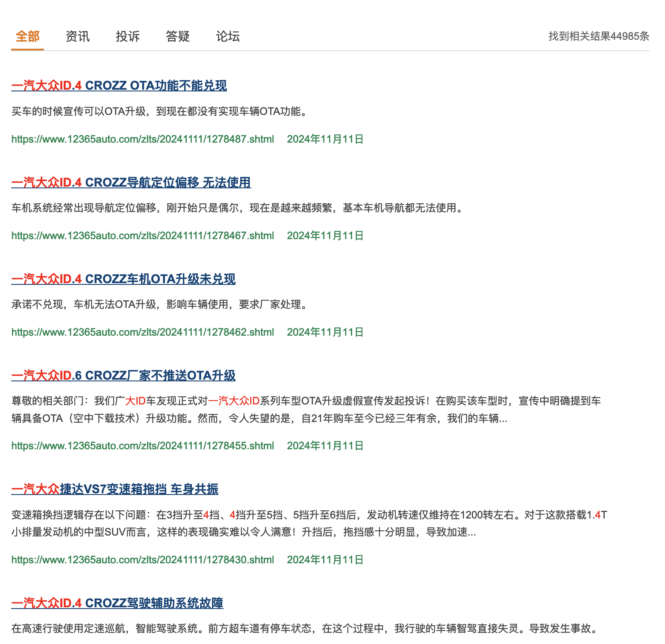
Task: Open the 投诉 tab
Action: [127, 36]
